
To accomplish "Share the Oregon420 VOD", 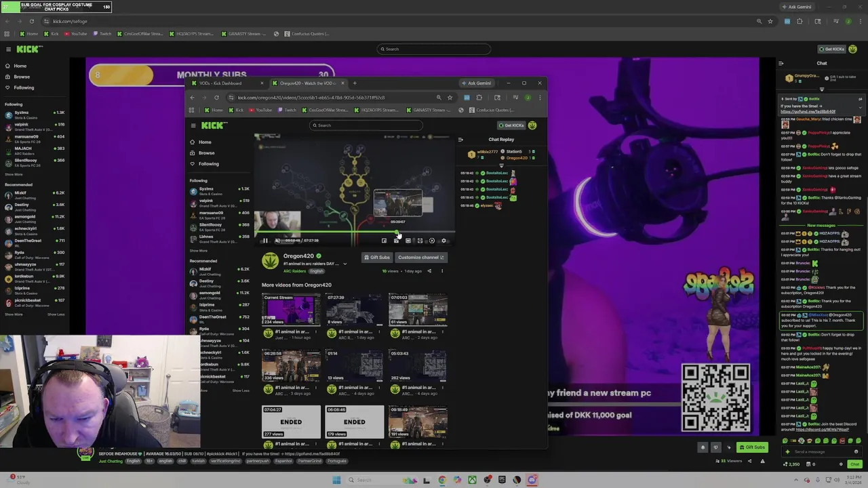I will coord(429,271).
